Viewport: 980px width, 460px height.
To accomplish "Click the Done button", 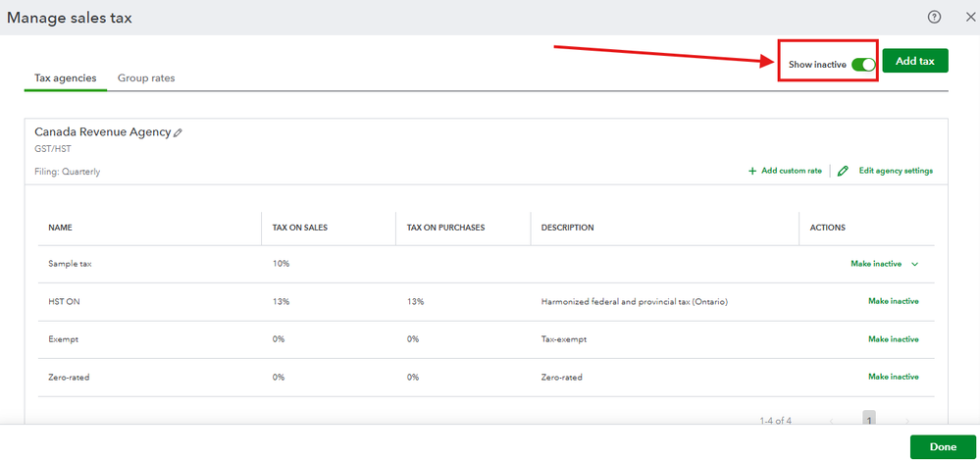I will pos(943,447).
